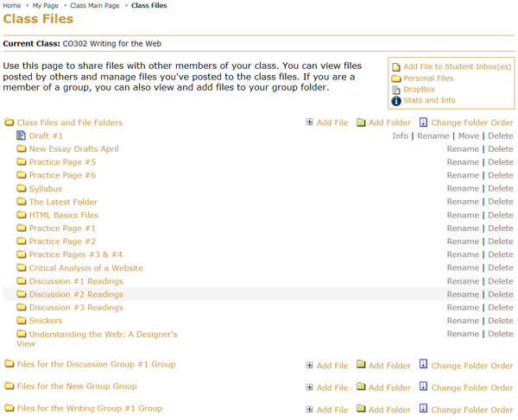The width and height of the screenshot is (518, 420).
Task: Click the DropBox folder icon
Action: (396, 90)
